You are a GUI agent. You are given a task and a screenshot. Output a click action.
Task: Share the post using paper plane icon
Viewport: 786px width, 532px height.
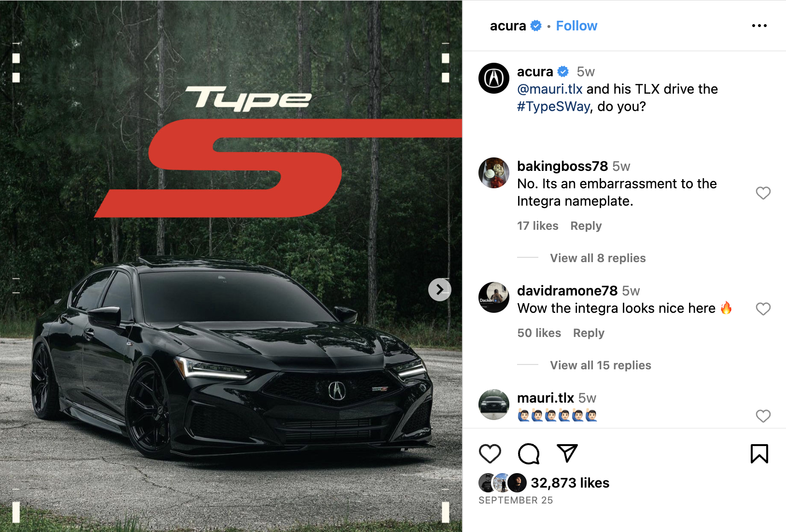(567, 453)
